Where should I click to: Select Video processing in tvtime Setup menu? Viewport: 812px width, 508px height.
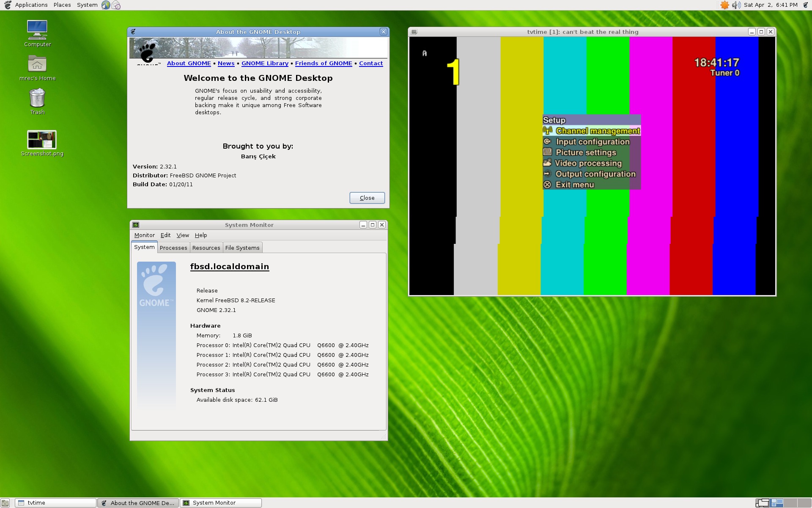coord(592,163)
